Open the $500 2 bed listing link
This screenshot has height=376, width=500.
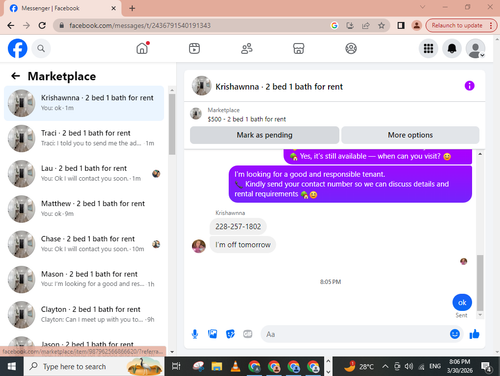click(247, 119)
